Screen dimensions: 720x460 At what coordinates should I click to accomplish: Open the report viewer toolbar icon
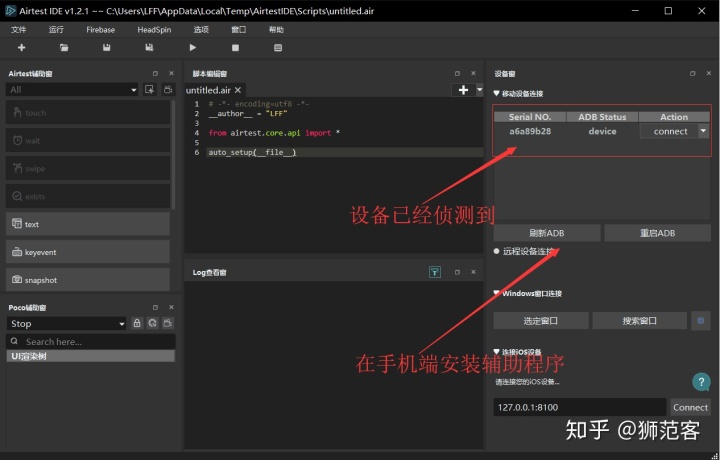(278, 48)
